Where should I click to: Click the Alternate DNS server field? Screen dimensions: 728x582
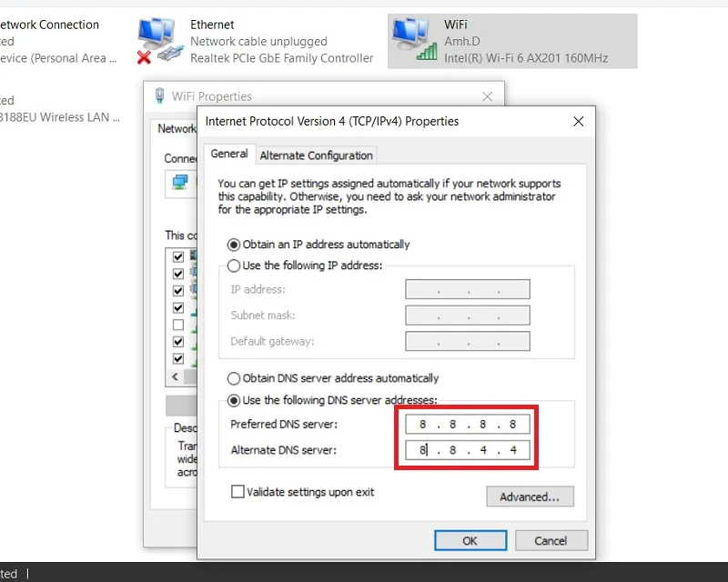tap(468, 450)
